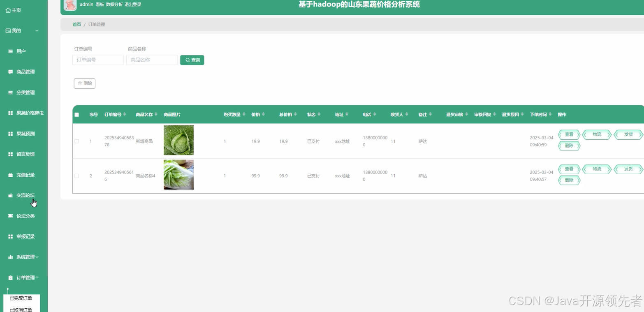Open the cabbage product thumbnail image
Screen dimensions: 644x312
(178, 140)
